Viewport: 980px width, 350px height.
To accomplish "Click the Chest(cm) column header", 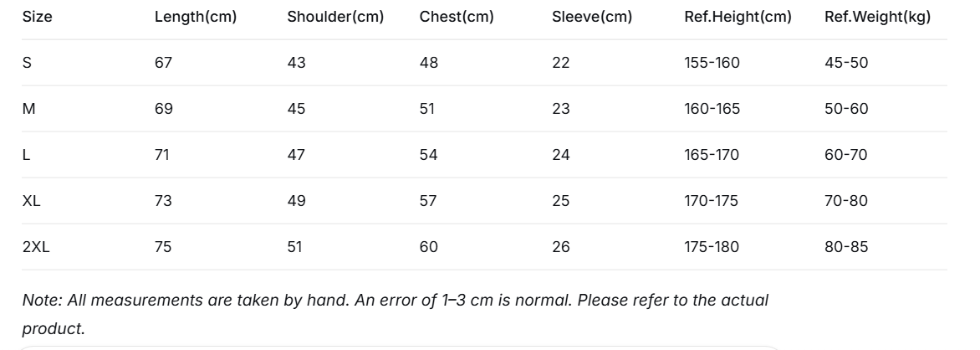I will tap(457, 17).
